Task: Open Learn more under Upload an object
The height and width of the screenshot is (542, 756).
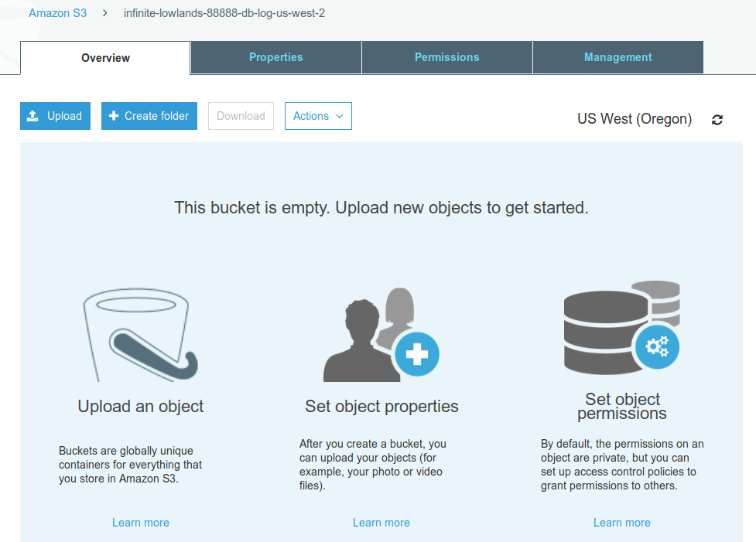Action: pyautogui.click(x=141, y=523)
